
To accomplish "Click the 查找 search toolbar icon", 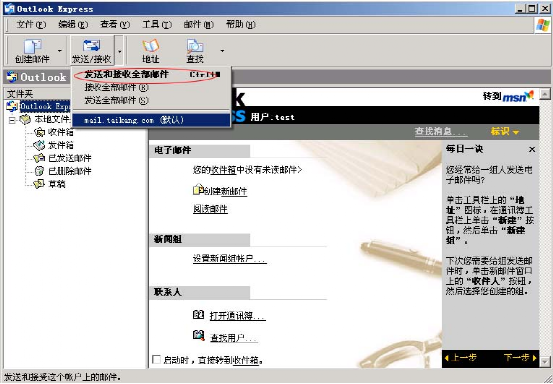I will pos(195,46).
